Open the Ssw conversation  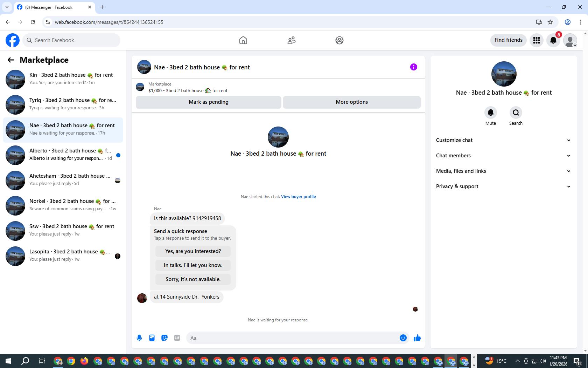[x=63, y=231]
